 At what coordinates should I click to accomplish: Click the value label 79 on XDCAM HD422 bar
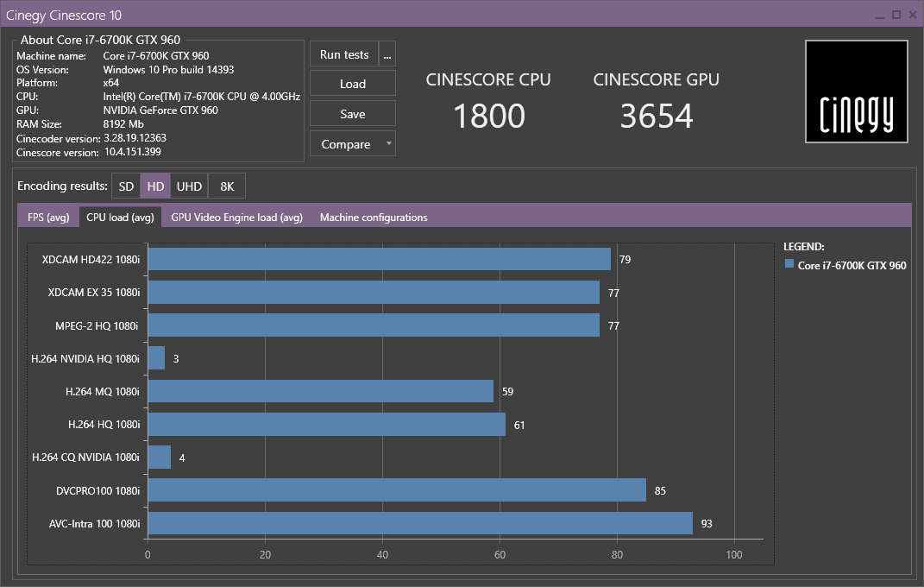tap(625, 259)
